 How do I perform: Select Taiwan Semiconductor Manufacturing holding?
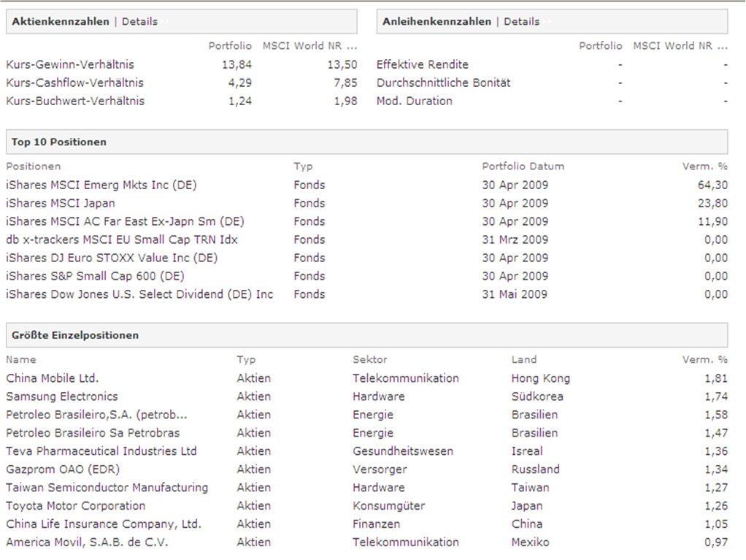[107, 488]
